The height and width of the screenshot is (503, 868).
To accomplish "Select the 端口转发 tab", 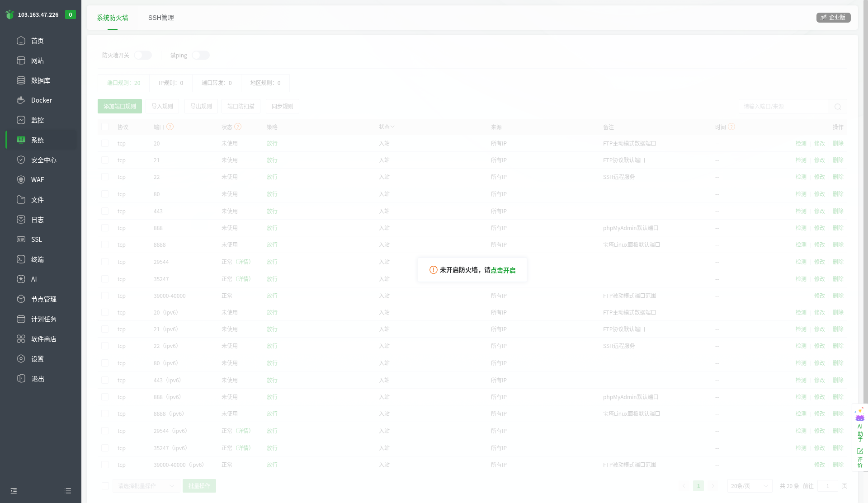I will 217,83.
